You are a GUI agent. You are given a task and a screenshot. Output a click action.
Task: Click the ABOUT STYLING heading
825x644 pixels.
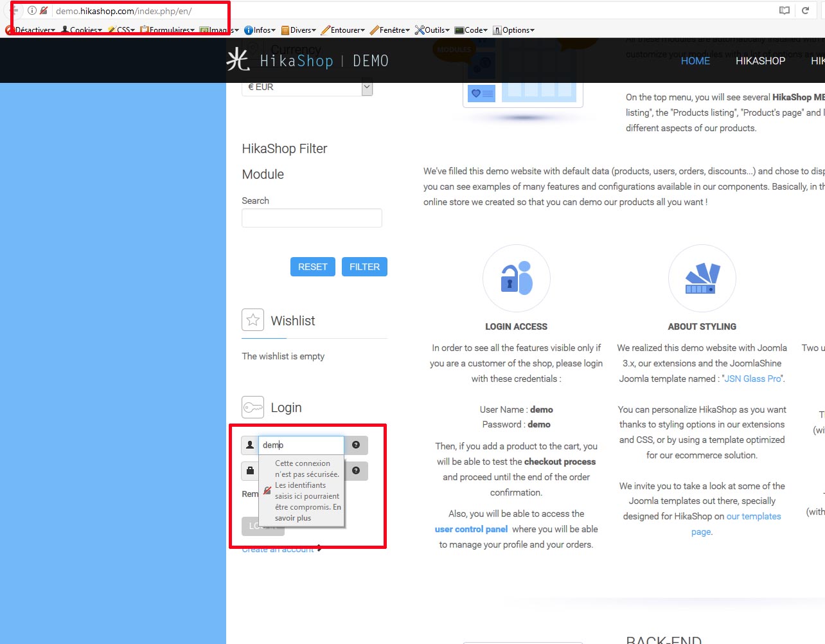[702, 326]
